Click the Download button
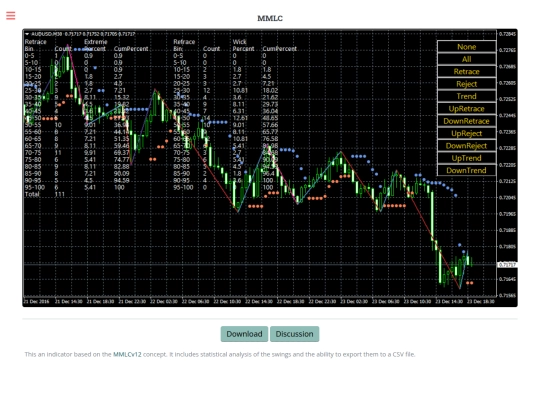This screenshot has height=405, width=540. coord(244,334)
